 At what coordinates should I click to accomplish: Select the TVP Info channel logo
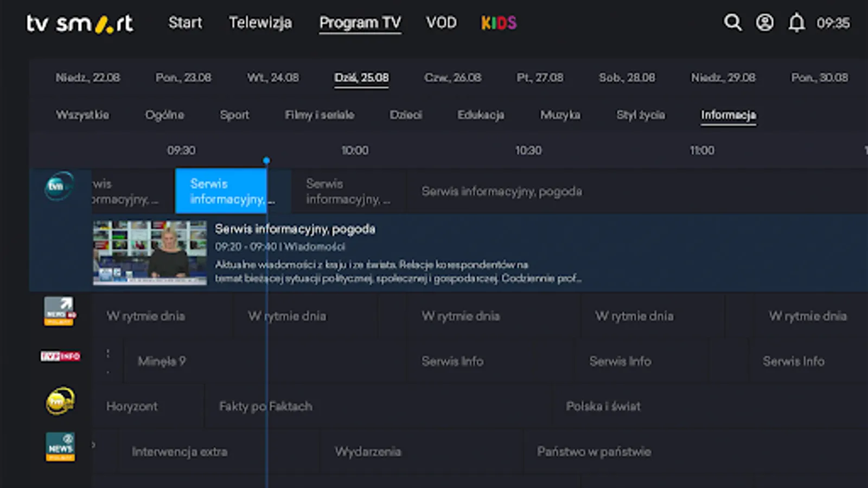pyautogui.click(x=60, y=356)
